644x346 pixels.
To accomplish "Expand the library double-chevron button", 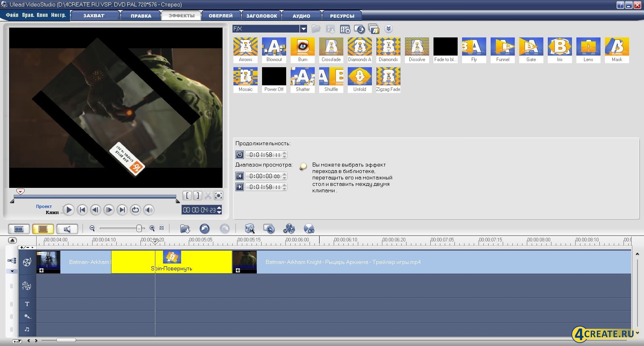I will point(388,29).
